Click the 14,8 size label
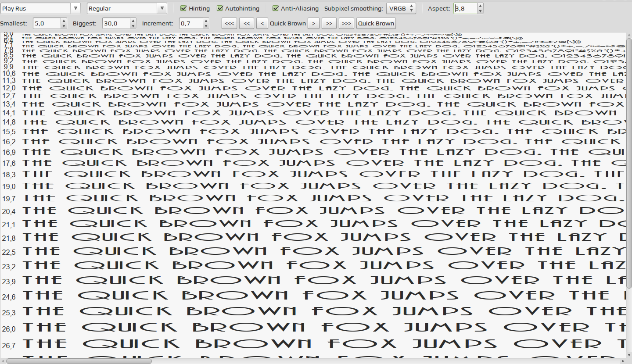 [x=9, y=122]
